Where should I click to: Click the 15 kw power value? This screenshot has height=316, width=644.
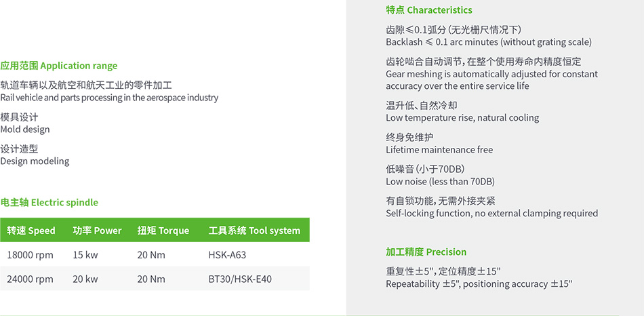click(x=85, y=255)
